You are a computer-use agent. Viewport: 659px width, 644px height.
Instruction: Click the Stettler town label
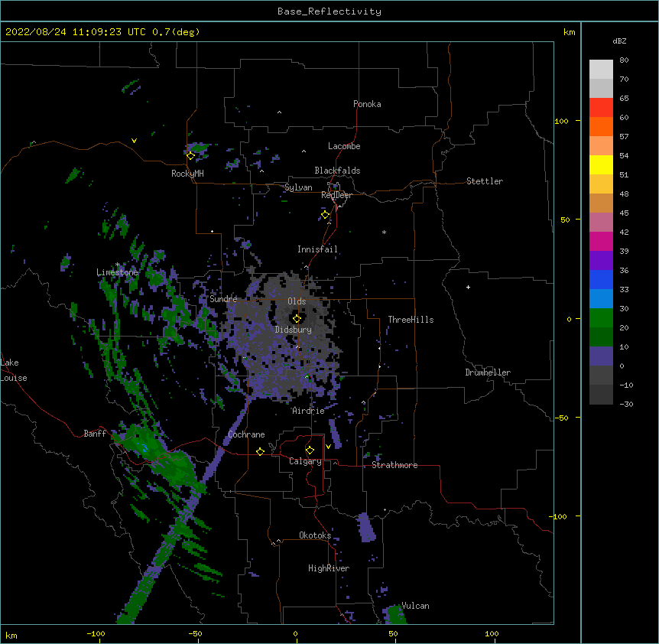[485, 181]
